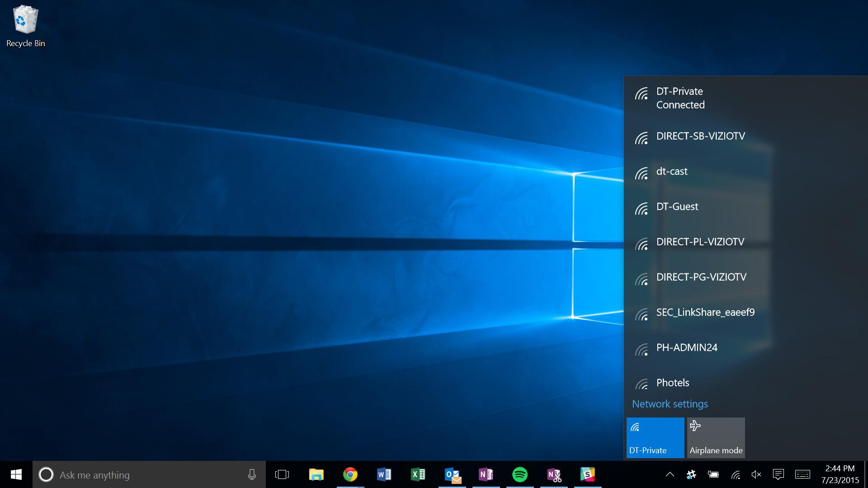The height and width of the screenshot is (488, 868).
Task: Click Wi-Fi signal icon beside PH-ADMIN24
Action: [642, 350]
